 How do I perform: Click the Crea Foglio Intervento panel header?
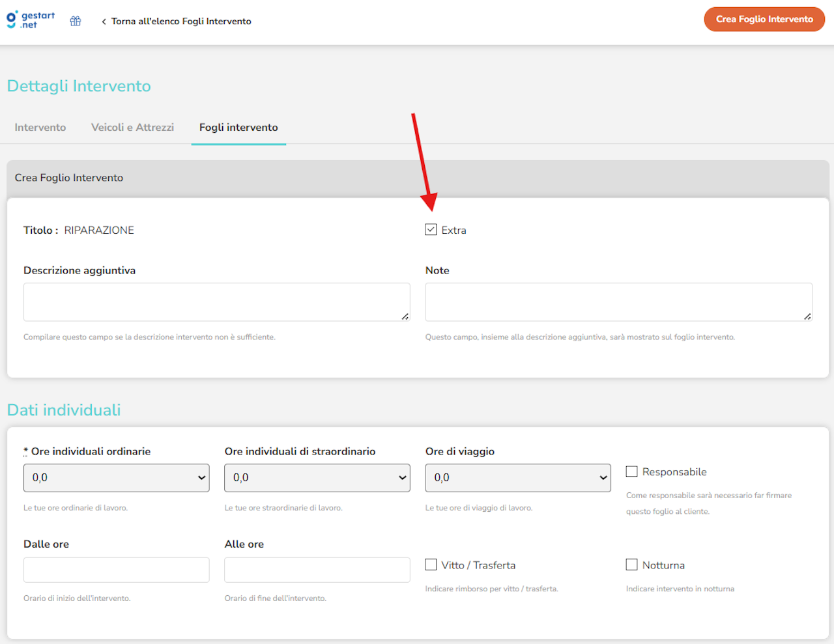[x=418, y=178]
